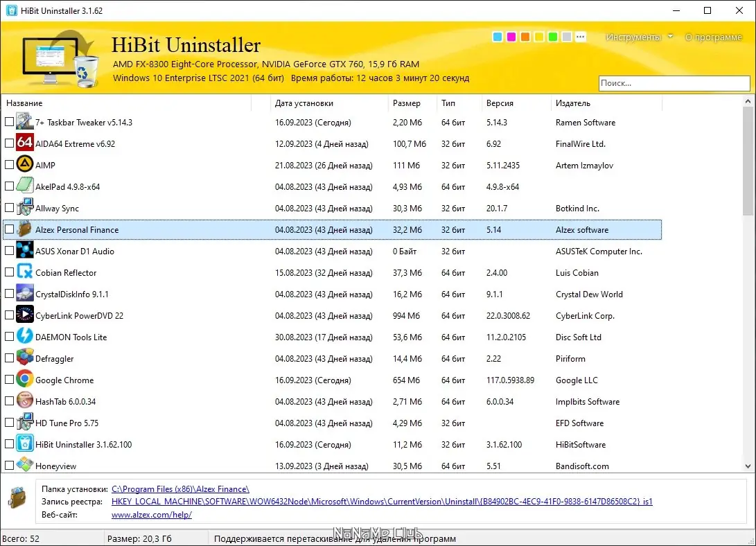This screenshot has width=756, height=546.
Task: Click the scroll up arrow of program list
Action: [x=748, y=101]
